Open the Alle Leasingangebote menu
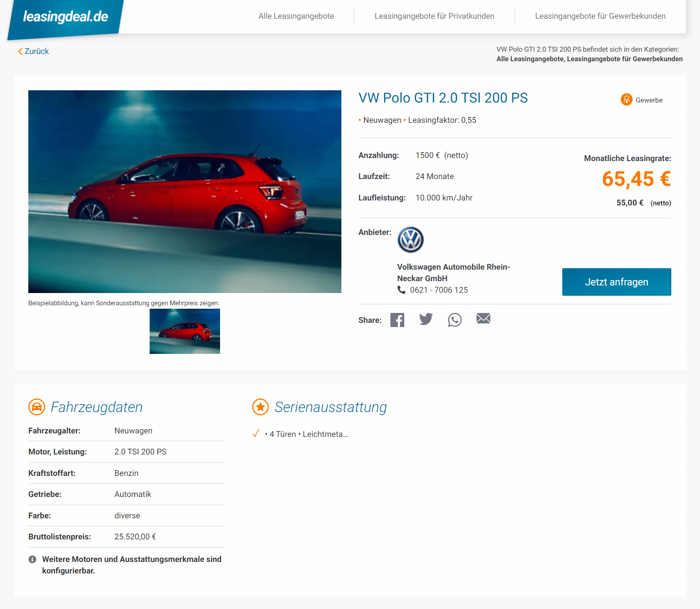Screen dimensions: 700x609 coord(296,16)
